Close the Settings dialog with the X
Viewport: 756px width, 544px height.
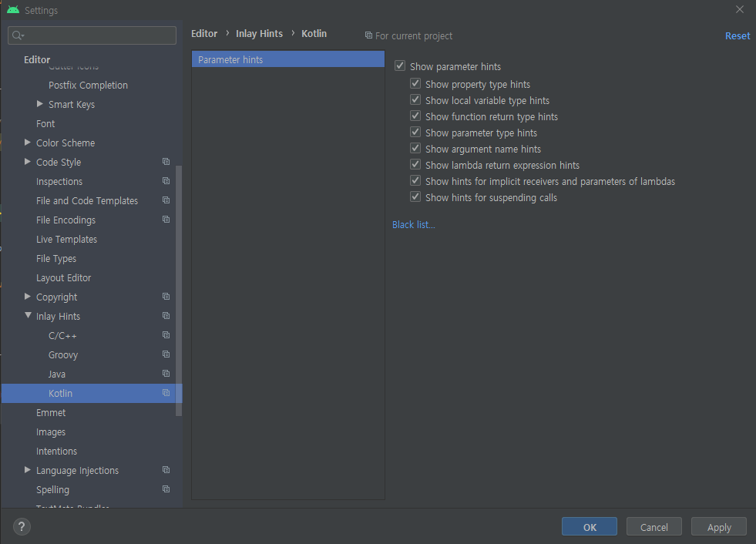[x=740, y=10]
